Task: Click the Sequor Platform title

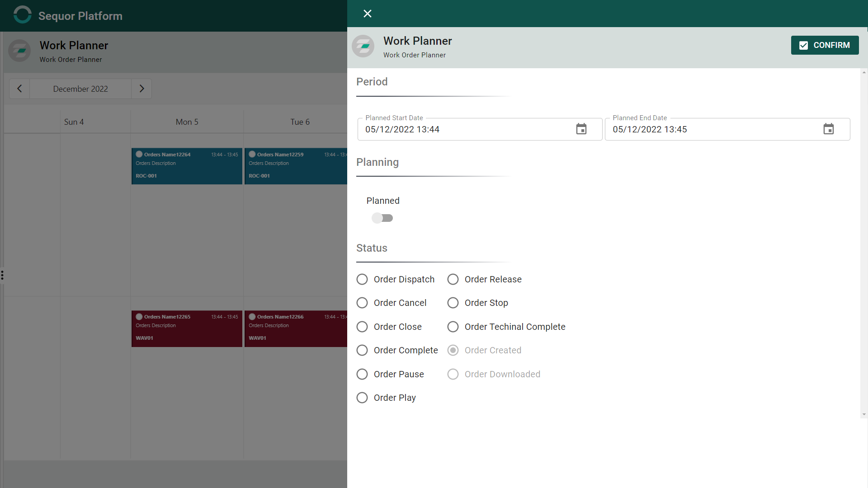Action: pos(80,16)
